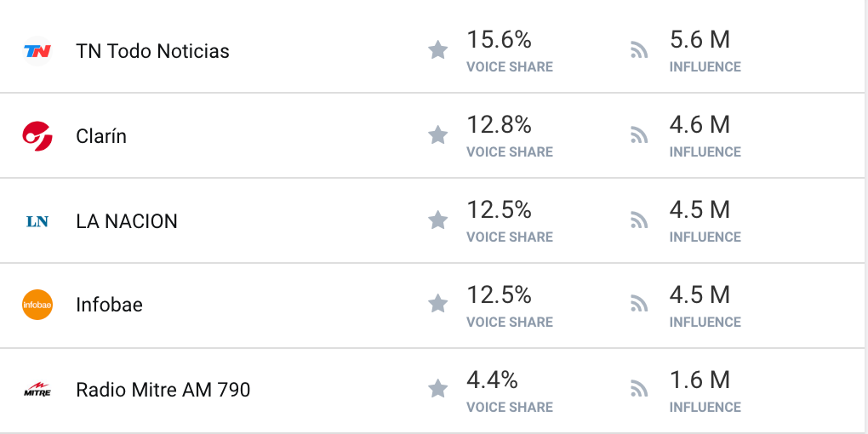Click the feed icon in Infobae row
The image size is (868, 434).
click(639, 303)
